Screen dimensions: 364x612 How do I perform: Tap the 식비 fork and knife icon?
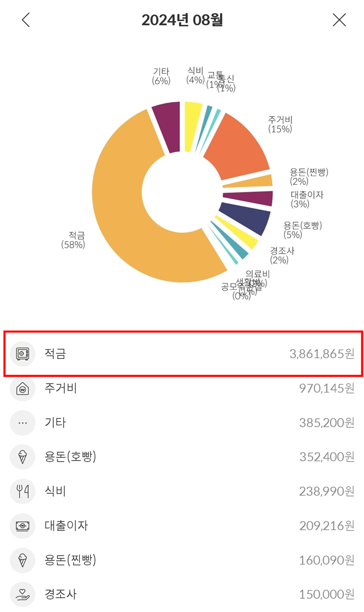pos(23,491)
